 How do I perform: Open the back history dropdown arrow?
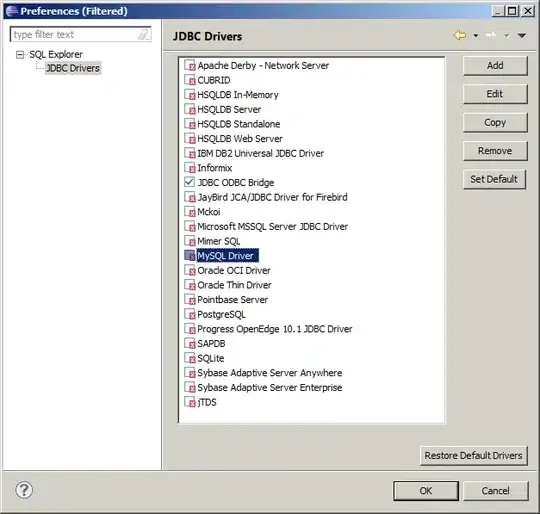[476, 35]
